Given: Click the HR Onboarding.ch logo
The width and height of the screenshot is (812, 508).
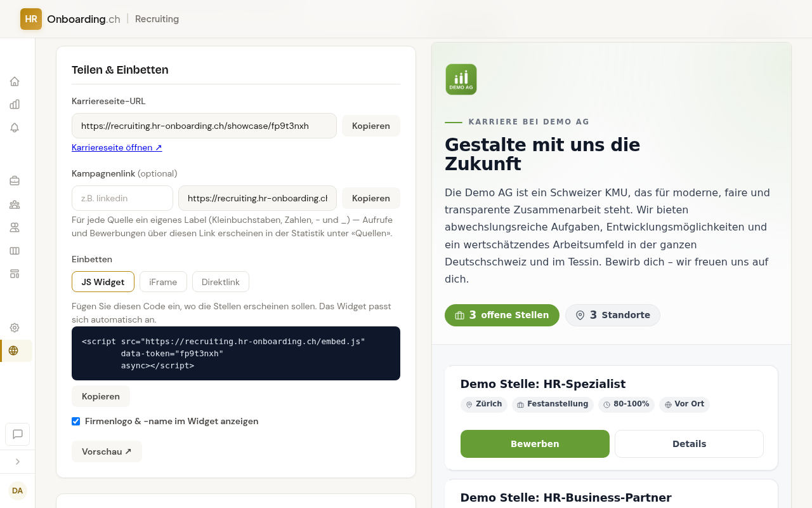Looking at the screenshot, I should coord(70,19).
